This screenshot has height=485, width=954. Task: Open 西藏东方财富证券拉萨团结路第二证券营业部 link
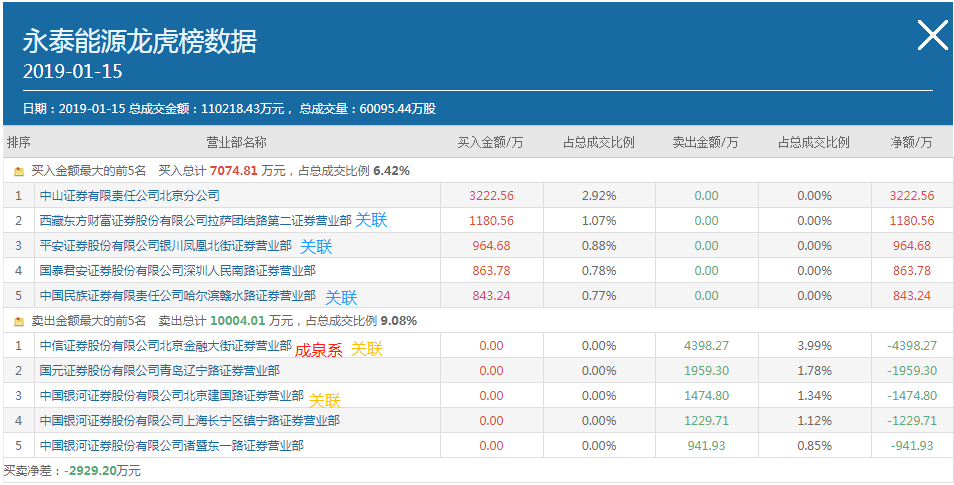pyautogui.click(x=195, y=221)
